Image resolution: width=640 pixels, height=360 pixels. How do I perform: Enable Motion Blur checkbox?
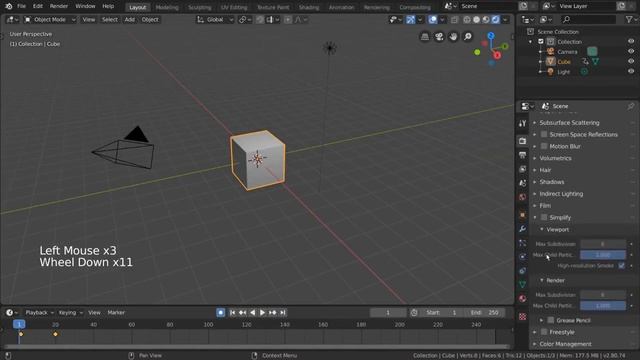544,146
